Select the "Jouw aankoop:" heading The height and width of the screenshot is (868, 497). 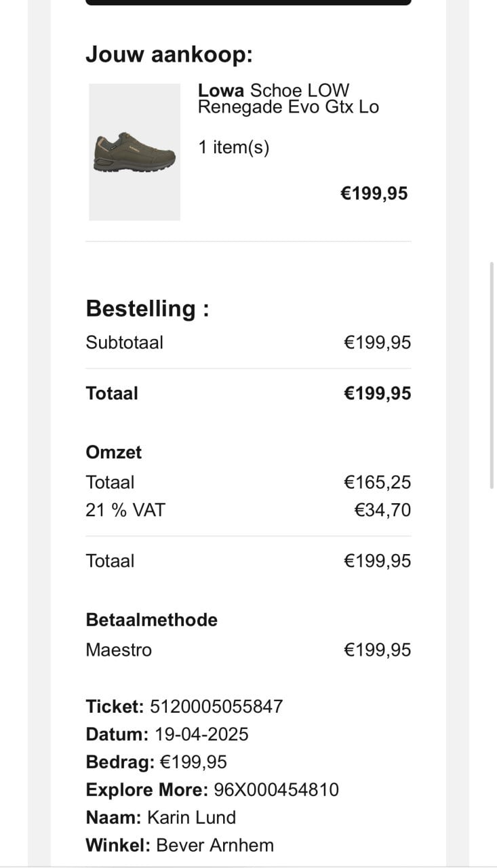click(x=169, y=54)
